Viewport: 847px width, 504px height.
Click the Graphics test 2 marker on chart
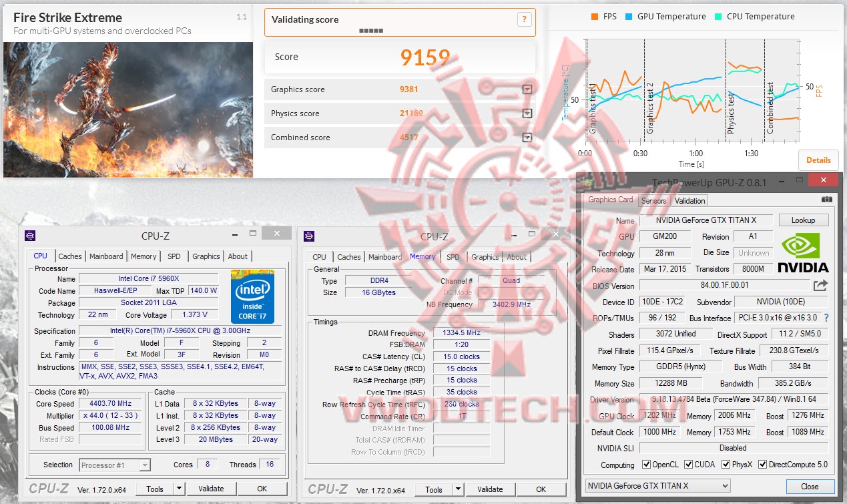coord(650,108)
